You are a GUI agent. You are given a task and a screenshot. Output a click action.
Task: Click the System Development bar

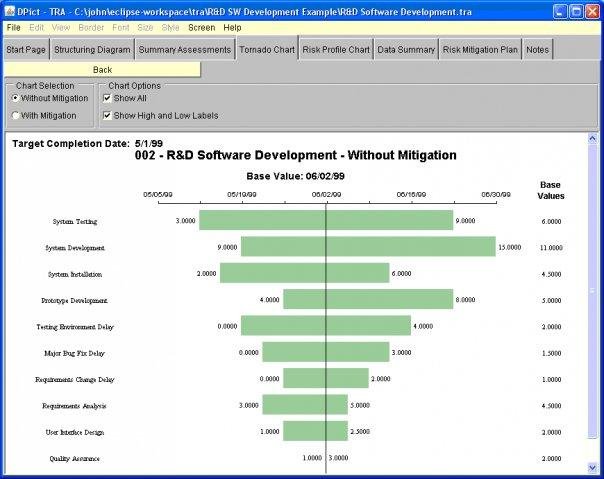pos(368,246)
